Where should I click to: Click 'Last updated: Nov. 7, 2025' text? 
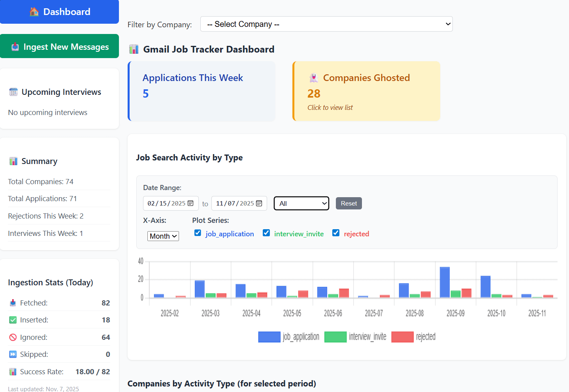[x=43, y=389]
